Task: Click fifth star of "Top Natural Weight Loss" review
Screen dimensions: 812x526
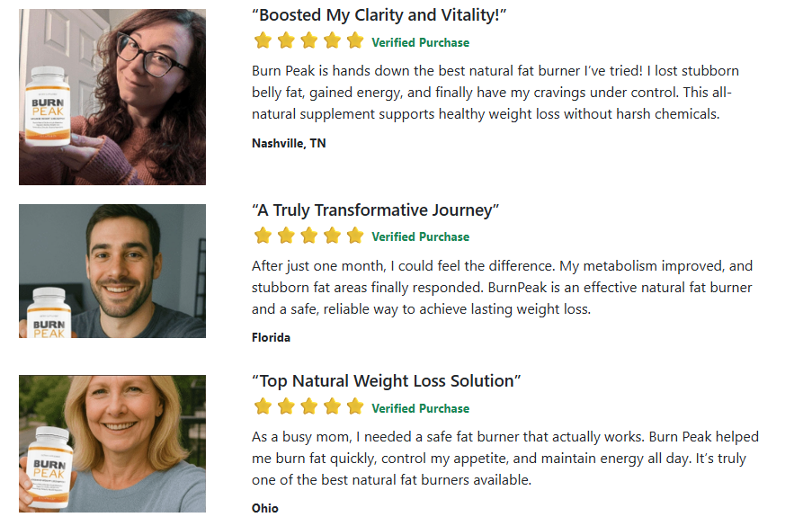Action: [355, 406]
